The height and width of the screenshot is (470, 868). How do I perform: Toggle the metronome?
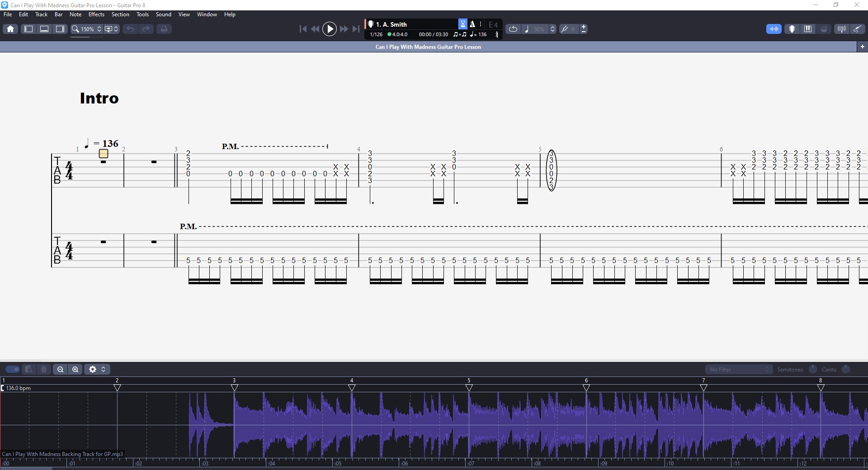472,24
